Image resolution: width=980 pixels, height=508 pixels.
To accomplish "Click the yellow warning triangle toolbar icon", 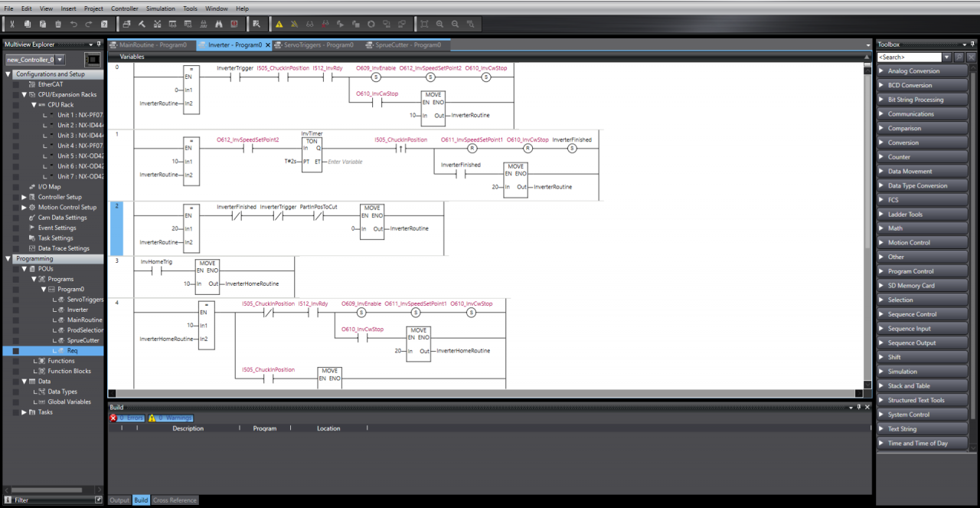I will (x=279, y=24).
